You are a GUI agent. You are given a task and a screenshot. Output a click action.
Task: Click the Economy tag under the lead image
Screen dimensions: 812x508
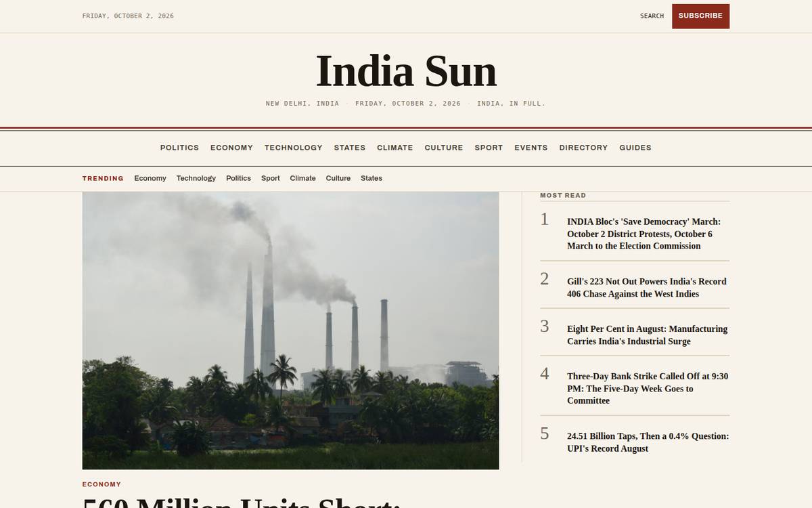[101, 484]
